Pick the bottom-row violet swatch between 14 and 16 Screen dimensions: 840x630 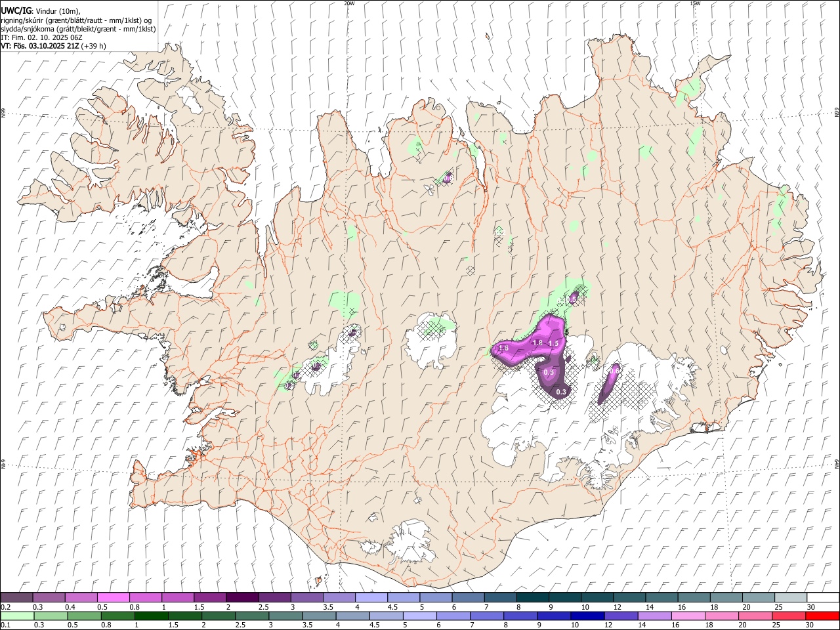(x=654, y=616)
